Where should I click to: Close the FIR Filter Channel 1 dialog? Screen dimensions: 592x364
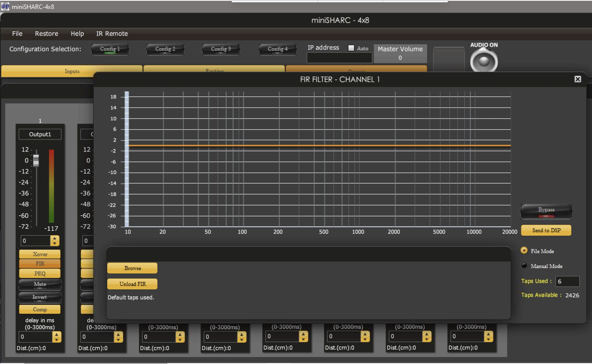coord(578,79)
